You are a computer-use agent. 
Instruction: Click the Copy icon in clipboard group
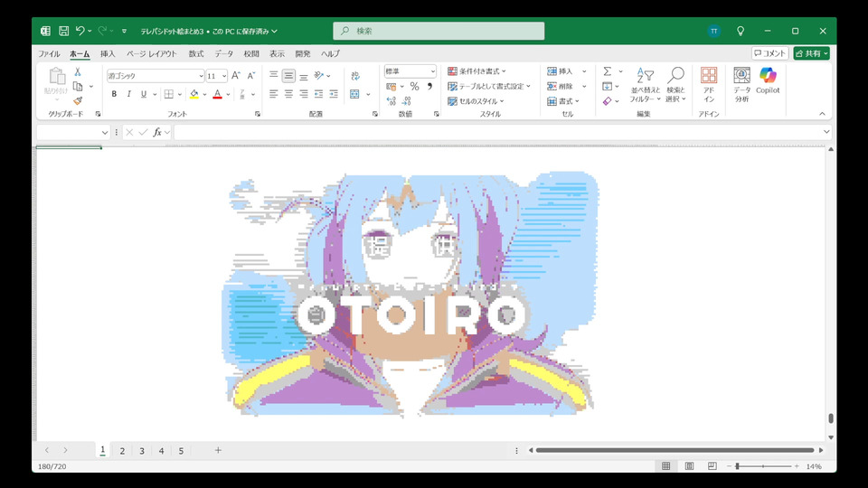(78, 87)
